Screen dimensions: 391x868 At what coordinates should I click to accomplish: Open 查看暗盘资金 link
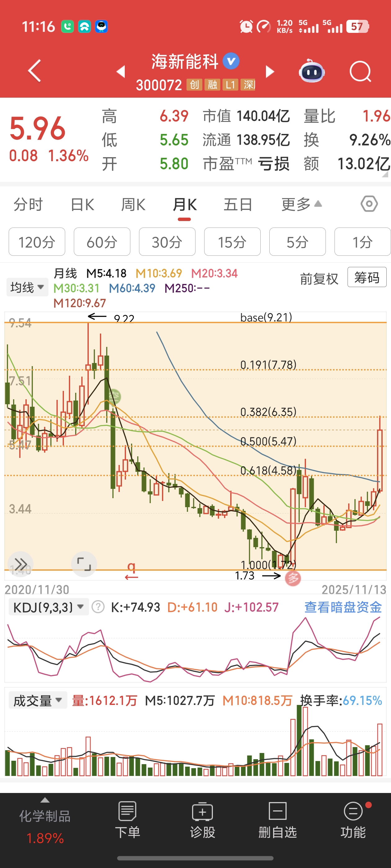(343, 607)
